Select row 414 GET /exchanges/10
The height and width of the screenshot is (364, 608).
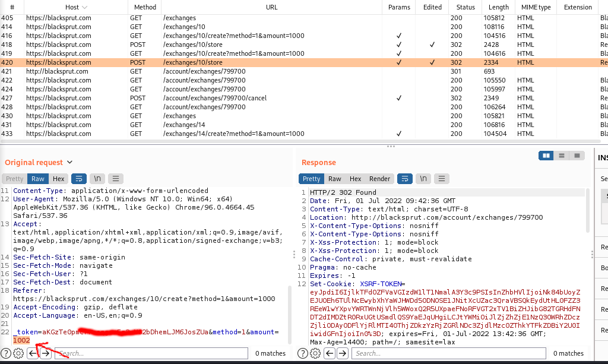point(304,27)
